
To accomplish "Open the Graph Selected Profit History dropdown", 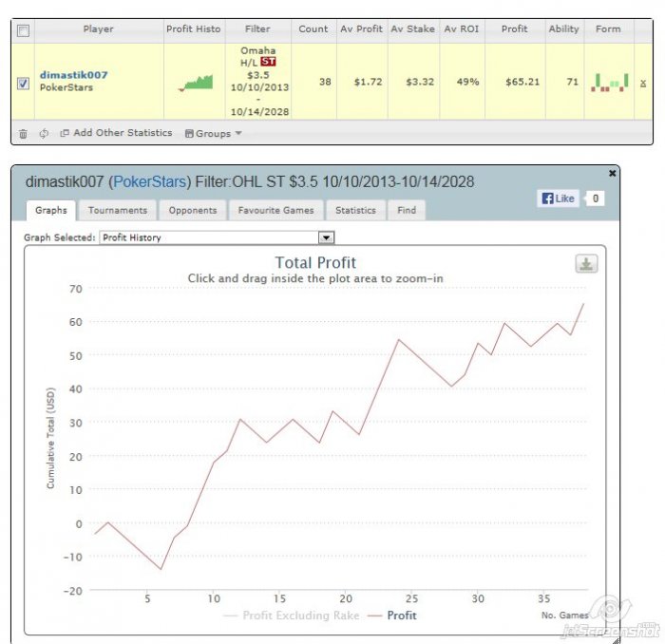I will click(x=217, y=237).
